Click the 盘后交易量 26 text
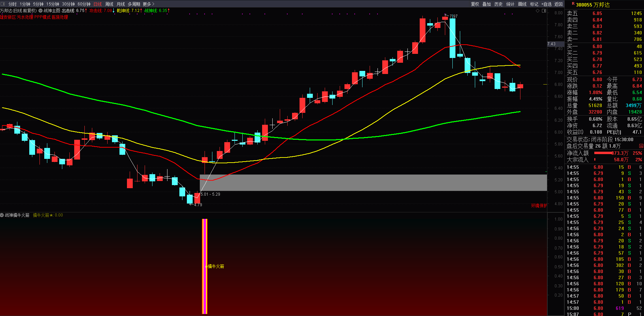This screenshot has width=644, height=316. (583, 146)
